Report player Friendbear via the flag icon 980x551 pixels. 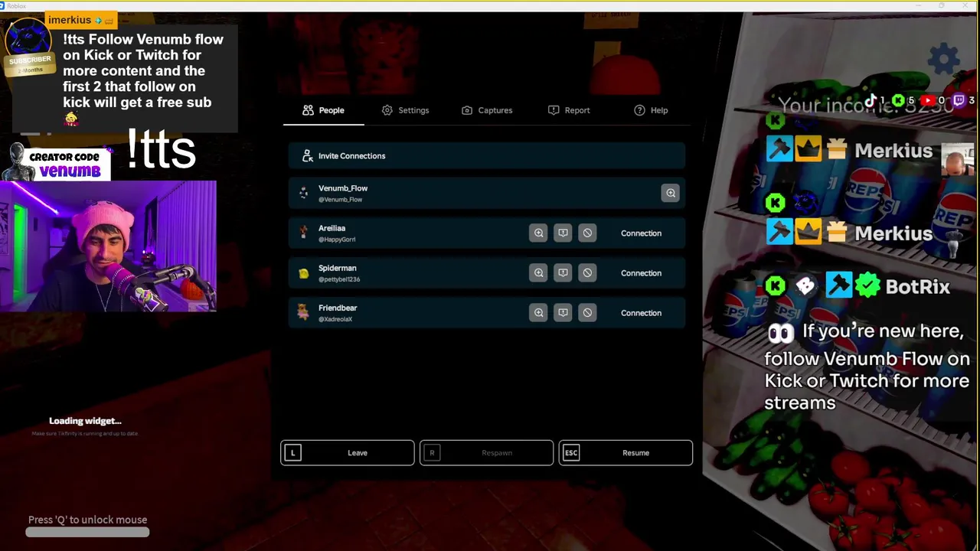563,312
